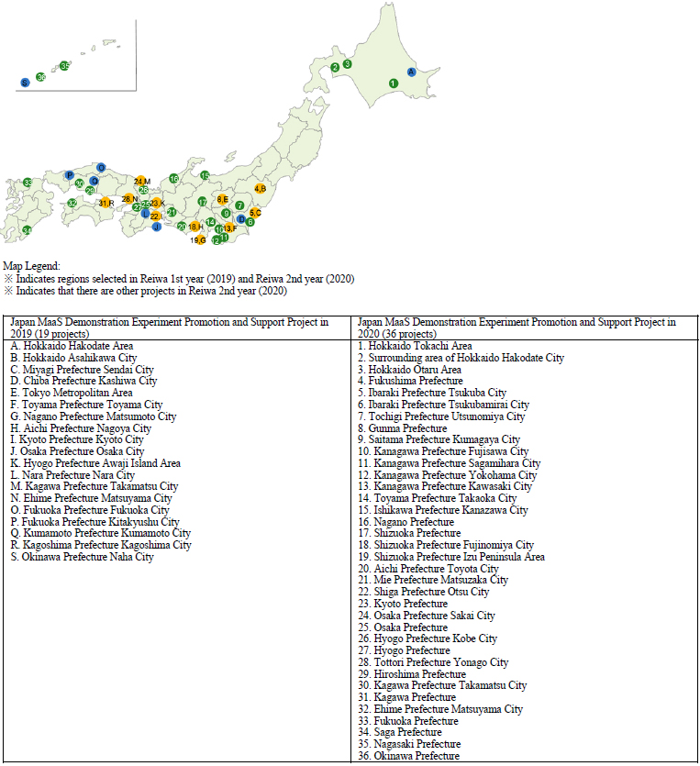The height and width of the screenshot is (766, 700).
Task: Select orange marker labeled 4,B
Action: click(260, 189)
